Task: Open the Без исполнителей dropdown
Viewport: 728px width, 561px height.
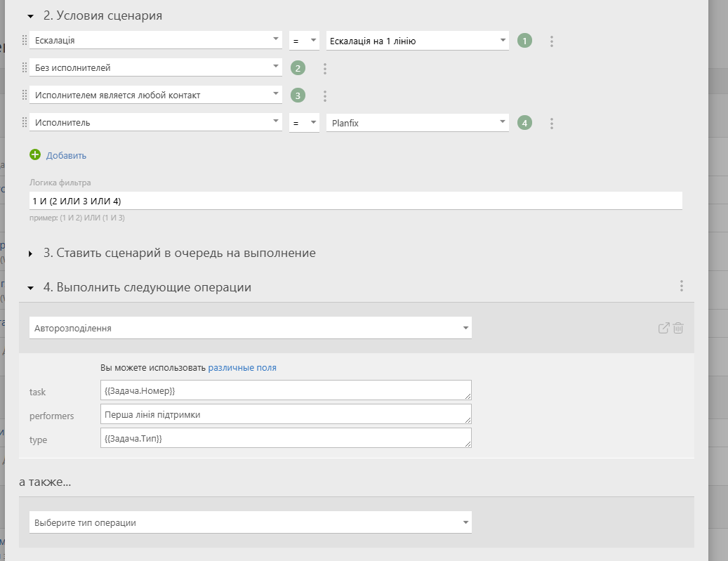Action: pyautogui.click(x=156, y=67)
